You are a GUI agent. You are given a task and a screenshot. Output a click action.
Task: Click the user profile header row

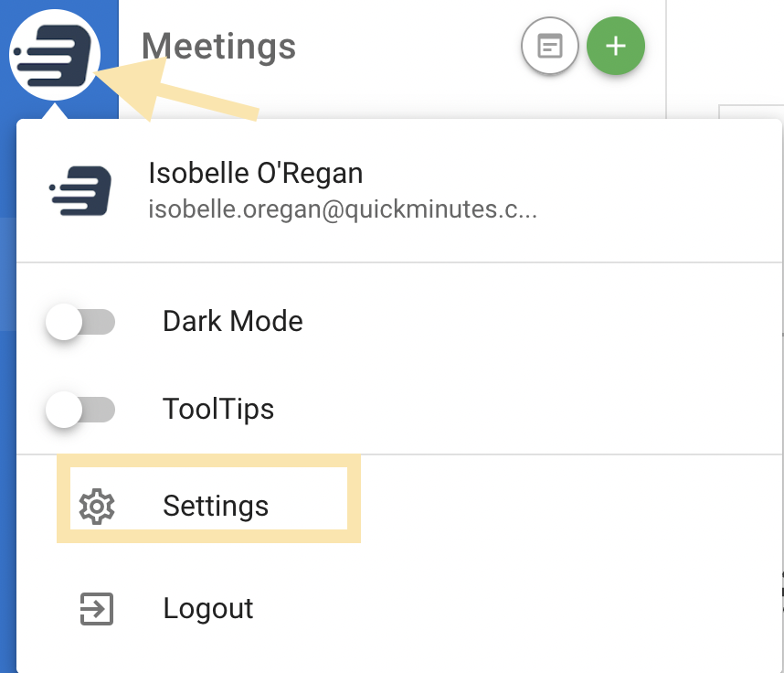click(x=399, y=190)
